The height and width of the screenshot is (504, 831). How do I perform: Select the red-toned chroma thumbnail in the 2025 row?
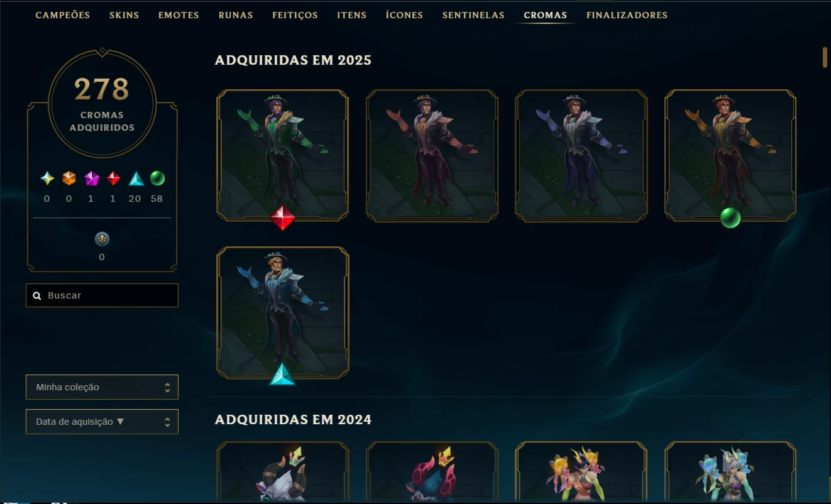[x=432, y=156]
